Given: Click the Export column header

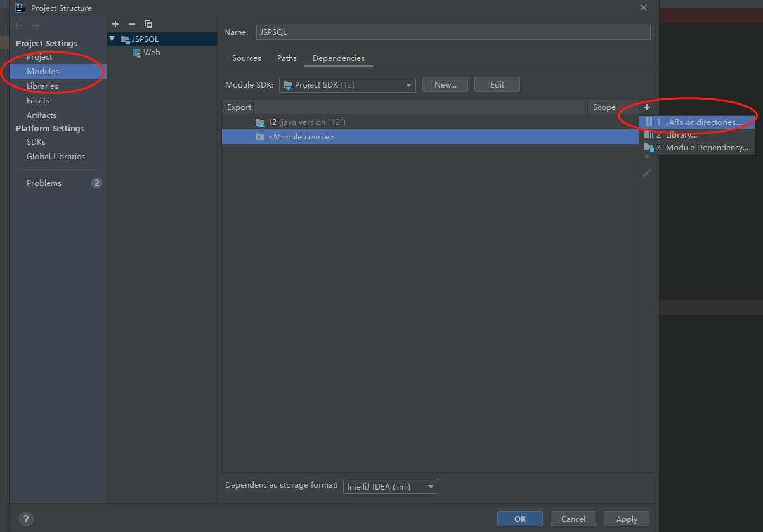Looking at the screenshot, I should pyautogui.click(x=239, y=107).
